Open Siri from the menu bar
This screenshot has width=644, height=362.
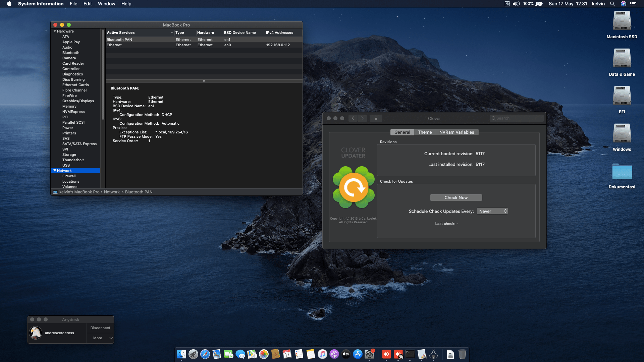click(x=624, y=4)
